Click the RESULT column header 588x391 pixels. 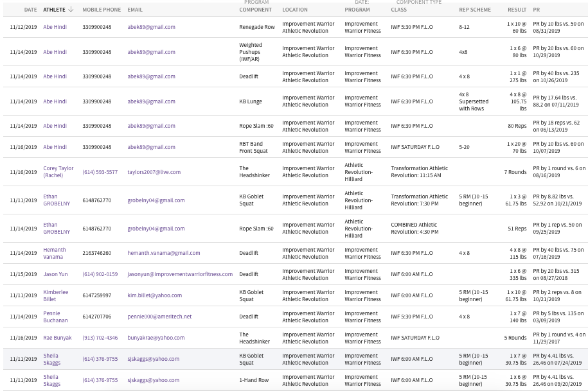pos(517,10)
